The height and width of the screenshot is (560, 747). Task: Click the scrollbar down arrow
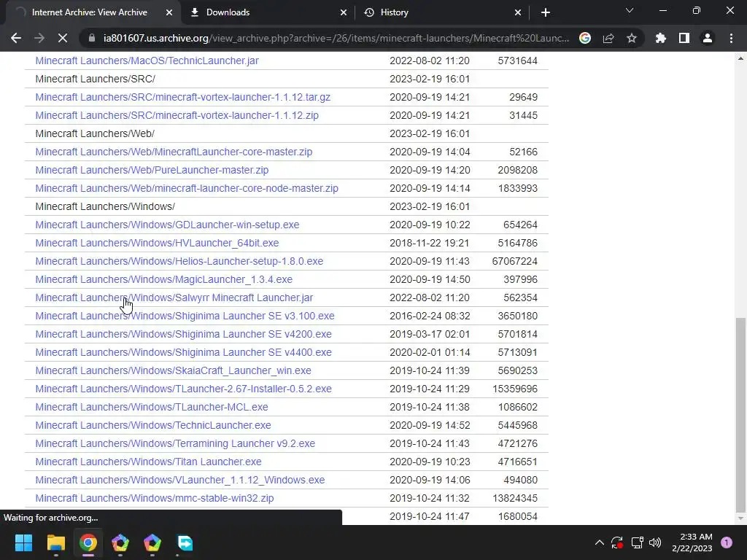[740, 518]
